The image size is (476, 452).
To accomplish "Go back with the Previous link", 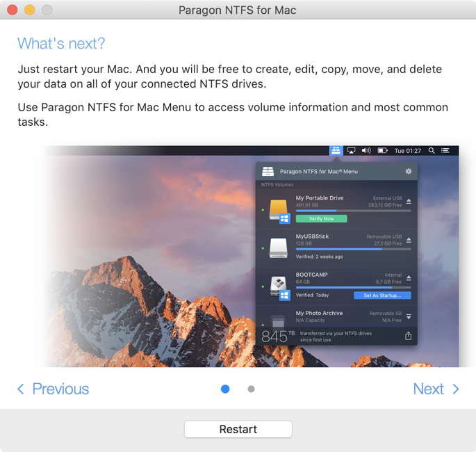I will click(x=53, y=389).
